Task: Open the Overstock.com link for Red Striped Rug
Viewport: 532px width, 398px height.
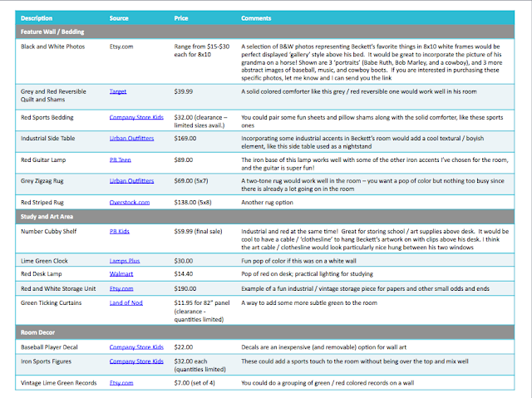Action: tap(130, 203)
